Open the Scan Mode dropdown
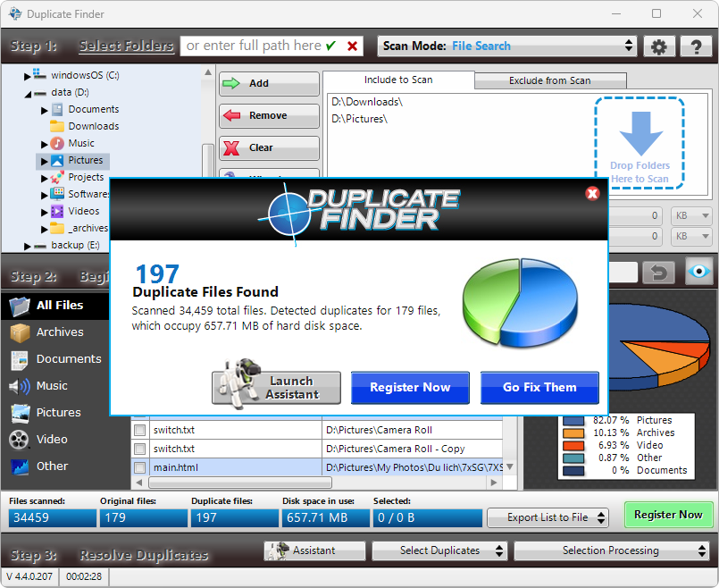 click(x=506, y=46)
